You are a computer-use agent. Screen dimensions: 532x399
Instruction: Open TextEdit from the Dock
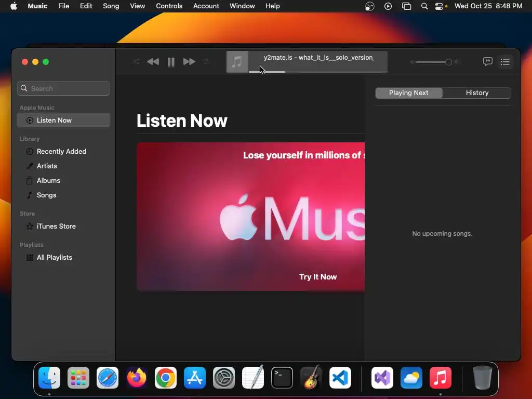click(x=253, y=378)
